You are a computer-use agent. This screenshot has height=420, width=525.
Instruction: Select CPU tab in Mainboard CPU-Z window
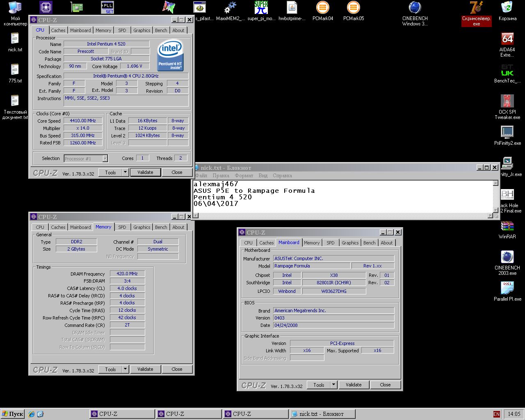[x=249, y=243]
